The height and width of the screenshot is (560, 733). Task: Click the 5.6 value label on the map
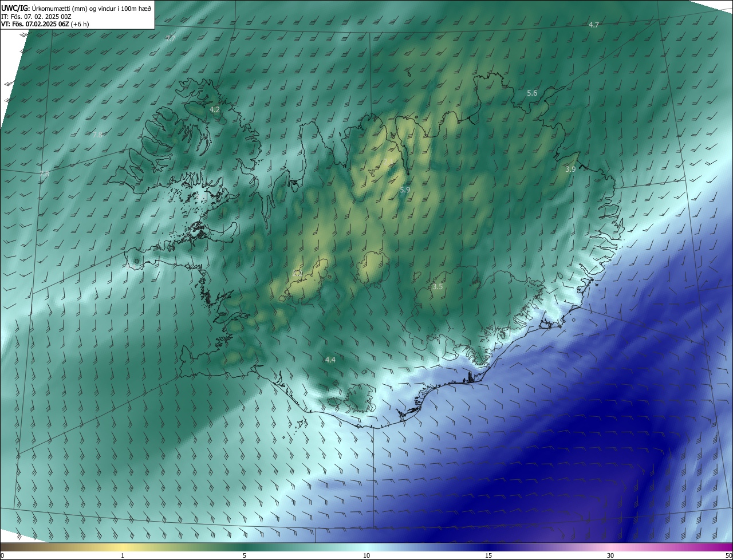pos(532,93)
